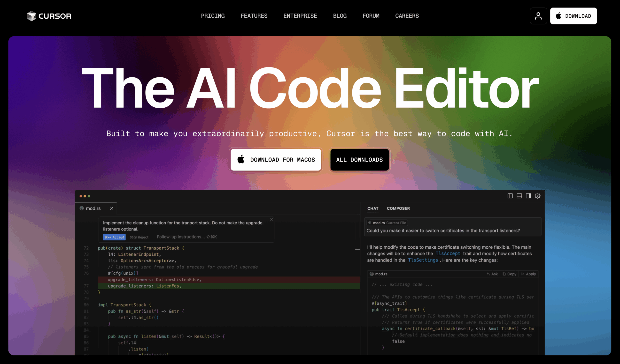Click the Rust file icon on the mod.rs tab

tap(82, 208)
